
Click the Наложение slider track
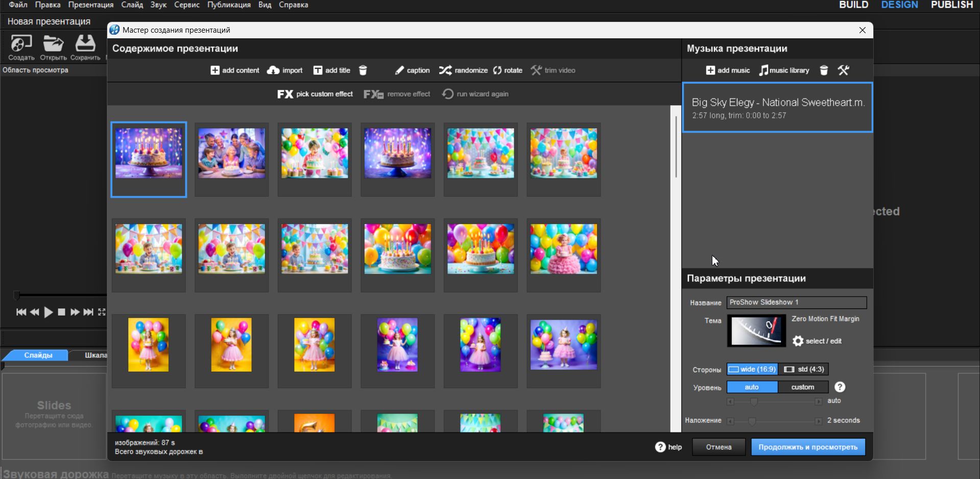point(774,421)
